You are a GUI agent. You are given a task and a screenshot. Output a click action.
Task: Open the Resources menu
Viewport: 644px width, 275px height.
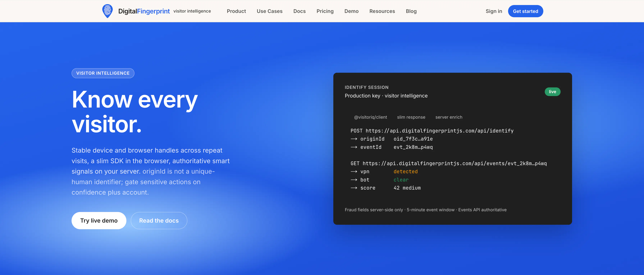(x=382, y=11)
